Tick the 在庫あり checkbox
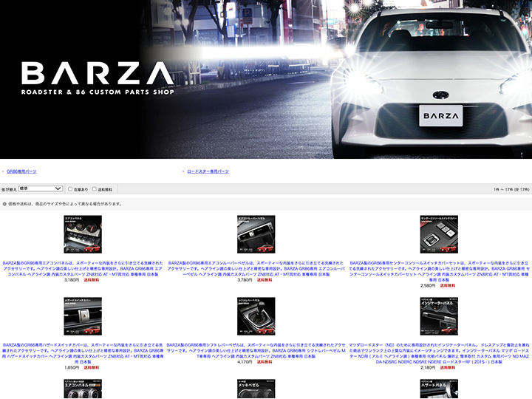This screenshot has height=399, width=532. coord(70,189)
